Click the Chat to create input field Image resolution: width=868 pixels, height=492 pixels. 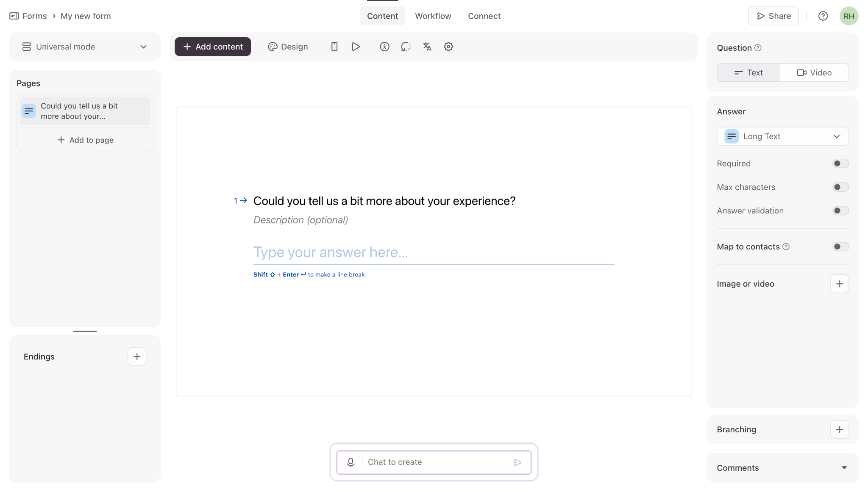(437, 462)
